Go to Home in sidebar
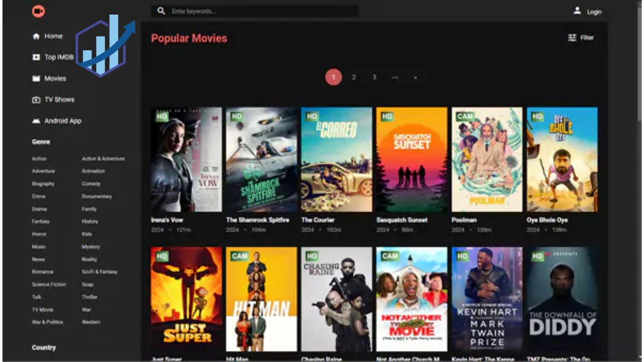Screen dimensions: 644x362 (x=53, y=36)
